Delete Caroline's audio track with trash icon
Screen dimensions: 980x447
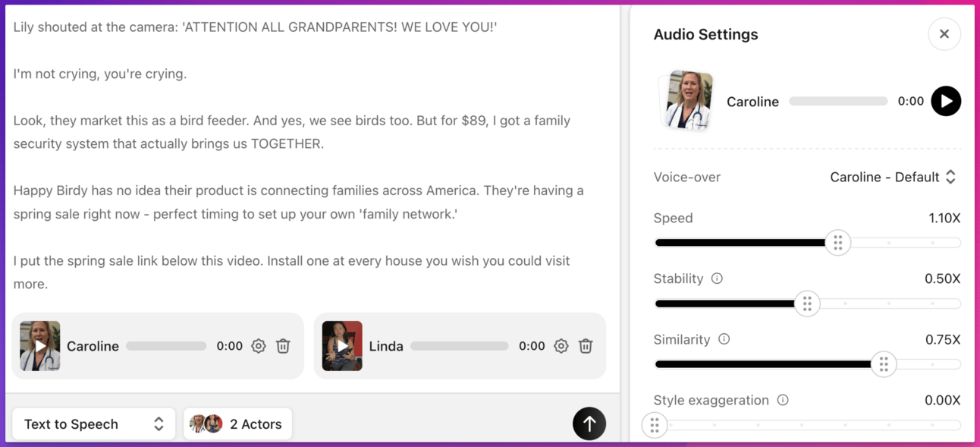pyautogui.click(x=283, y=346)
